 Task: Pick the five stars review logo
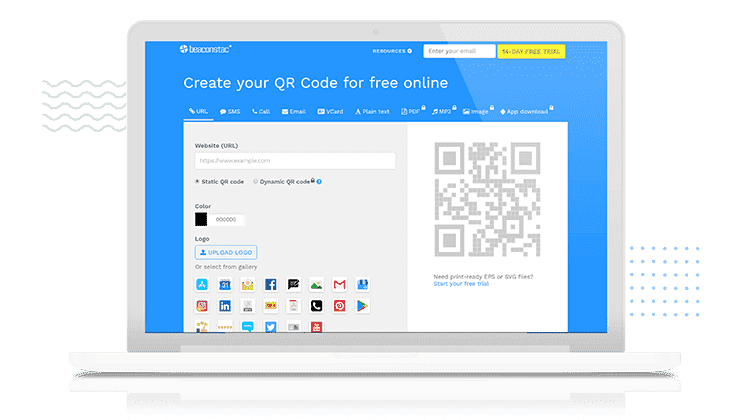tap(225, 326)
